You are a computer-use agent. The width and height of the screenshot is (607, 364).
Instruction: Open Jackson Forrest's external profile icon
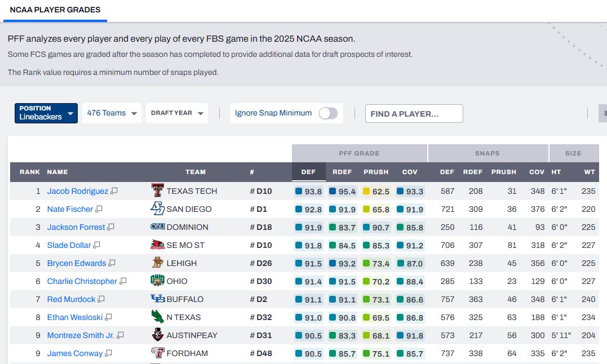tap(110, 227)
